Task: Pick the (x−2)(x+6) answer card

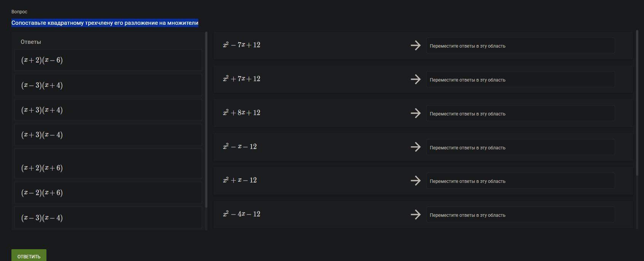Action: point(108,193)
